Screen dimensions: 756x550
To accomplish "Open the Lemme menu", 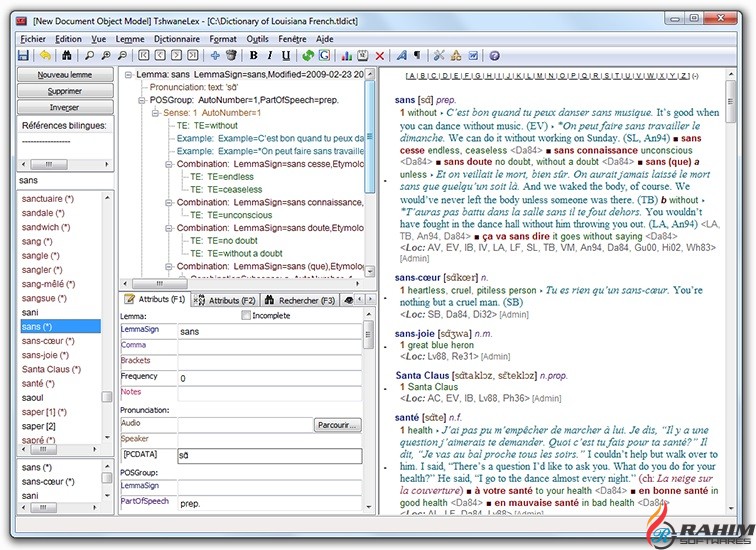I will pos(130,39).
